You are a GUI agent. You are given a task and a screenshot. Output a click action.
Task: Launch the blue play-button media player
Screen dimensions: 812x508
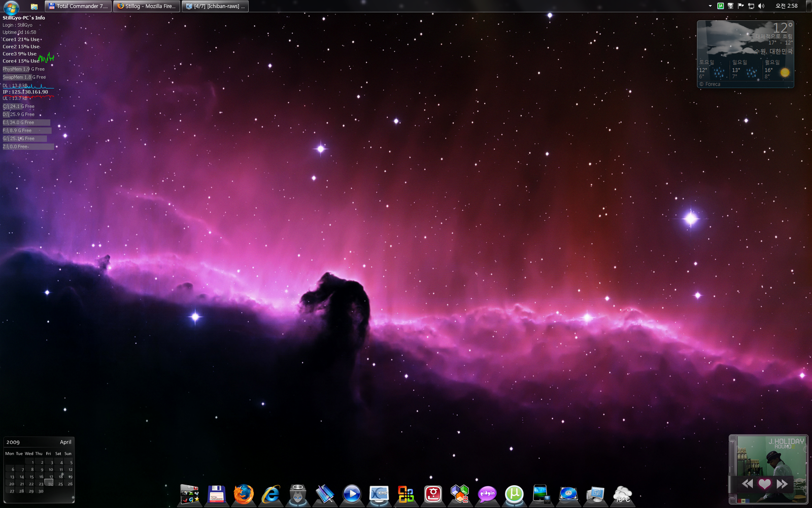pyautogui.click(x=352, y=494)
